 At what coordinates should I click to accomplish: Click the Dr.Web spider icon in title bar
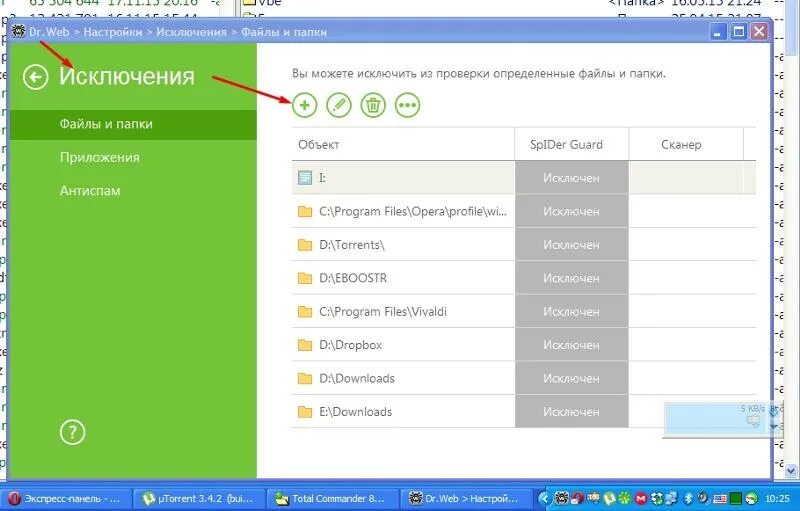(x=19, y=32)
